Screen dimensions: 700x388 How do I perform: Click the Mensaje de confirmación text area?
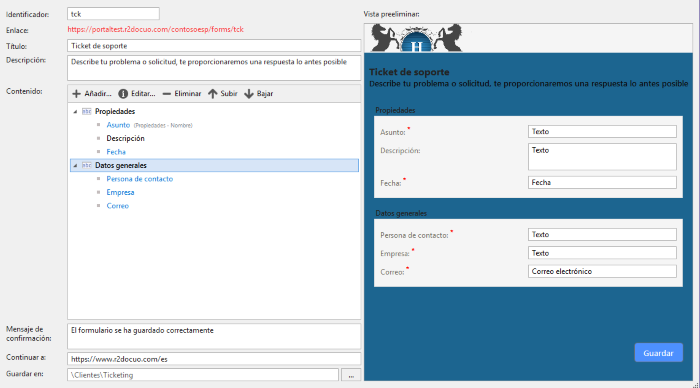point(214,336)
